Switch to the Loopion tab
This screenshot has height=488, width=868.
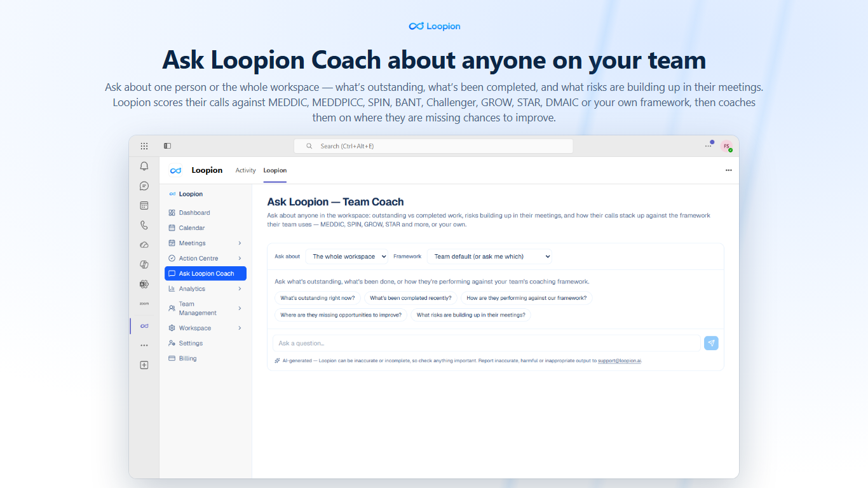pos(275,170)
